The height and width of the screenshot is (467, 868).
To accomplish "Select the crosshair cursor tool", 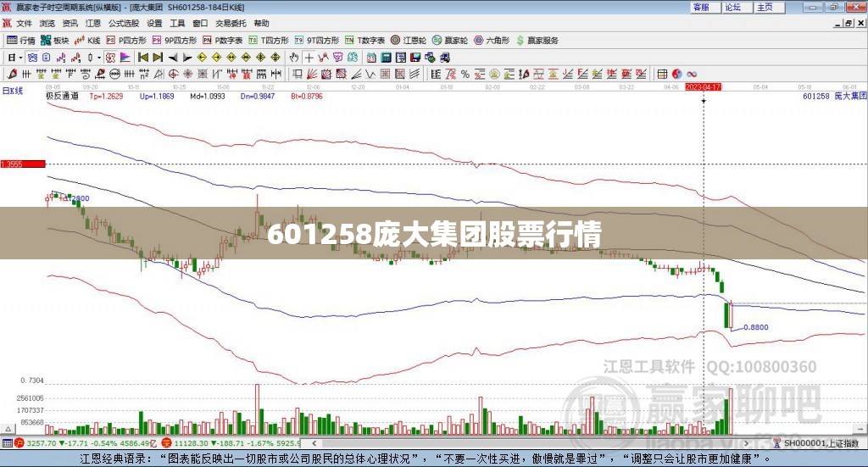I will coord(309,58).
